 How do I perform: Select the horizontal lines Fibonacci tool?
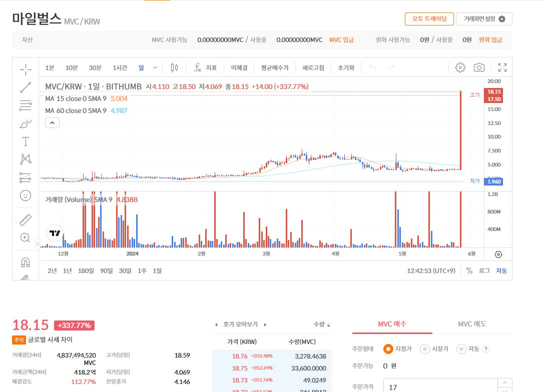pos(26,105)
